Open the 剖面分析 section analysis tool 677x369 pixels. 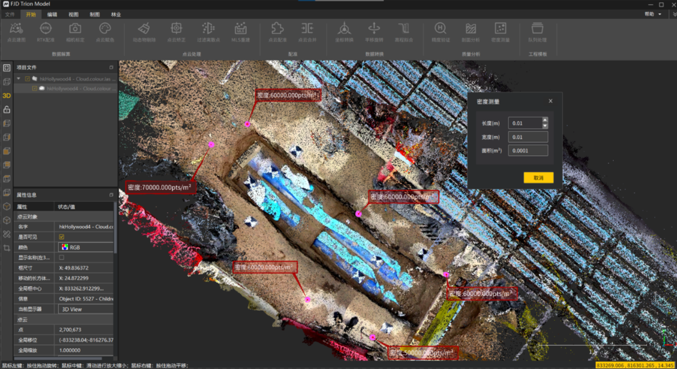pos(471,32)
